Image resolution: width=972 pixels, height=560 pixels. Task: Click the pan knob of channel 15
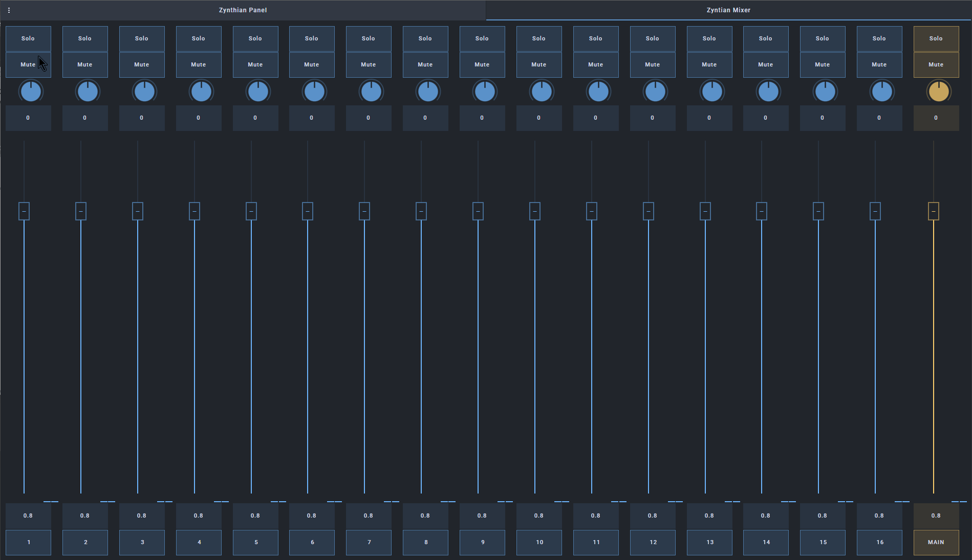pos(825,92)
